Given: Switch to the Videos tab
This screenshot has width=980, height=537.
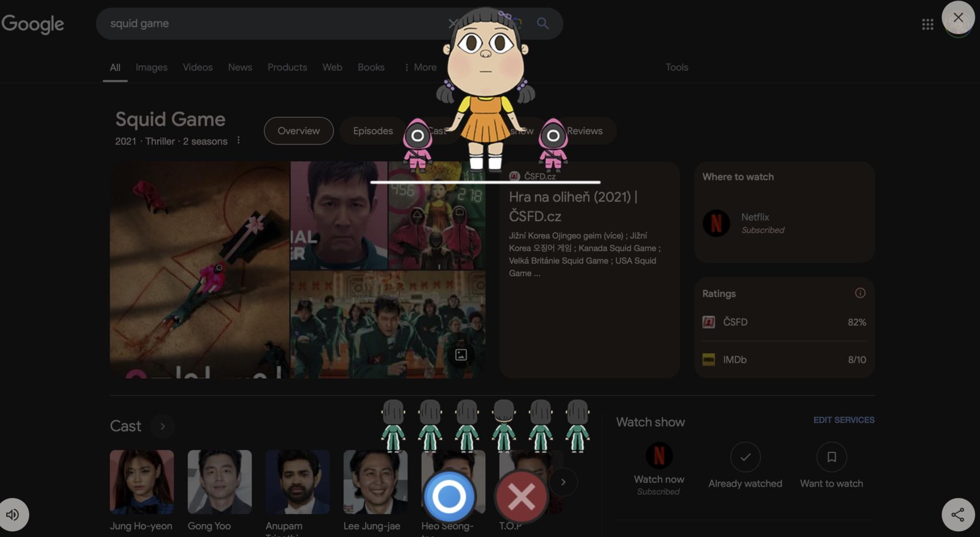Looking at the screenshot, I should (x=198, y=67).
